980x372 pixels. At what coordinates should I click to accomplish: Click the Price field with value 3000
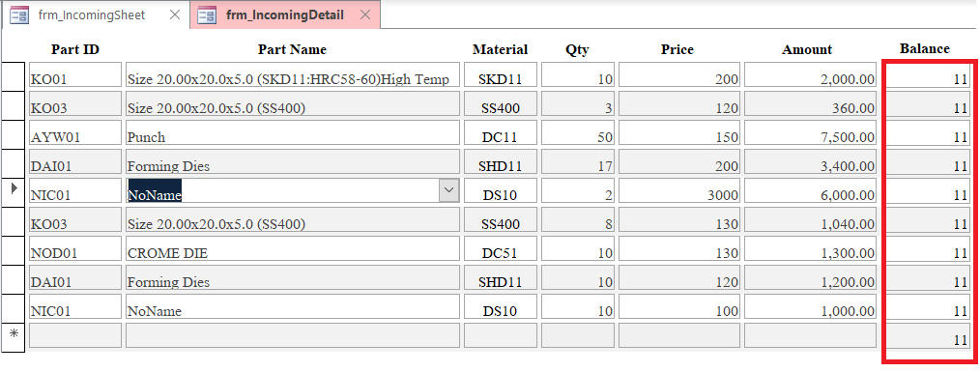(x=679, y=190)
